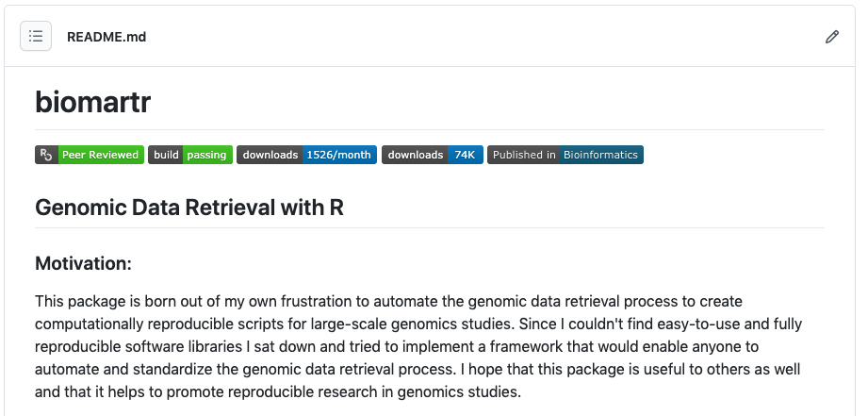
Task: Click the 74K total downloads value
Action: pyautogui.click(x=466, y=155)
